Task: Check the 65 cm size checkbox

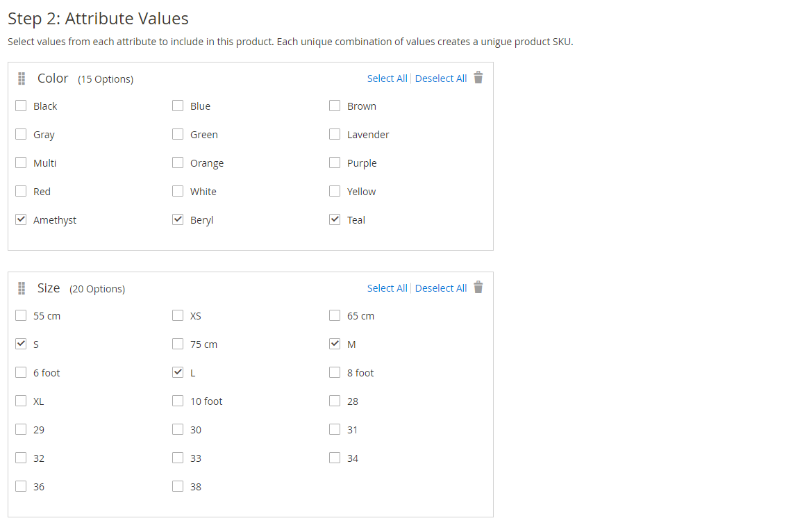Action: [334, 315]
